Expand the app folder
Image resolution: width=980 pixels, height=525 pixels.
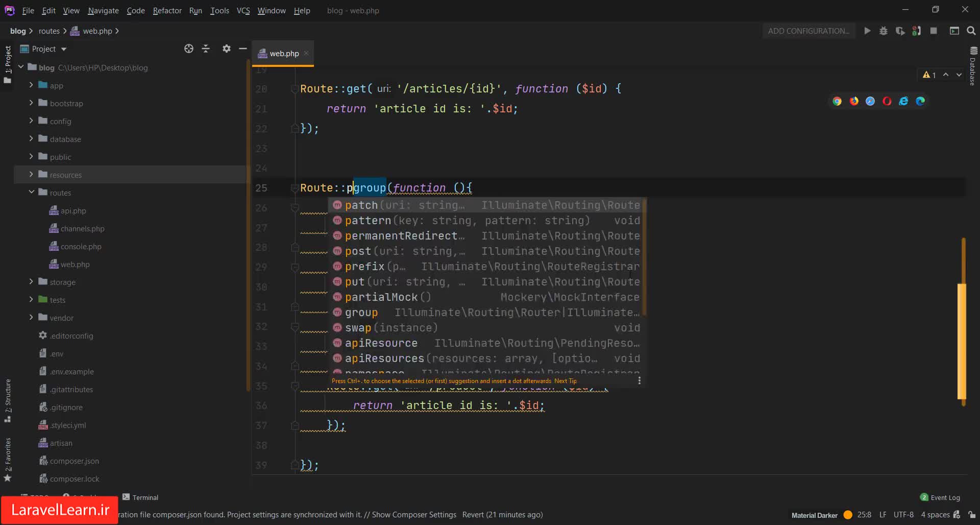(x=31, y=85)
